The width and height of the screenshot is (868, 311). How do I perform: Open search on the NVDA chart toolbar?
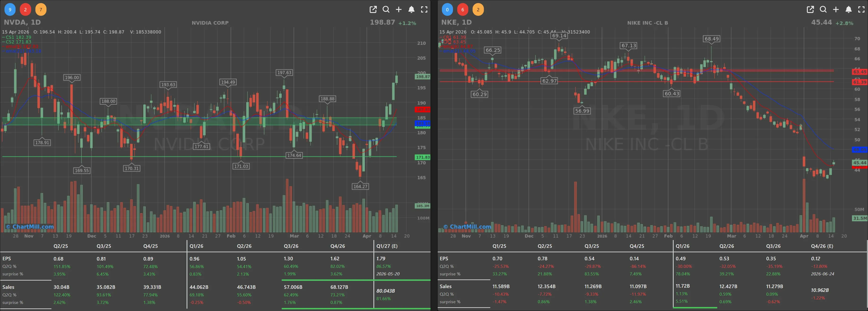[386, 9]
